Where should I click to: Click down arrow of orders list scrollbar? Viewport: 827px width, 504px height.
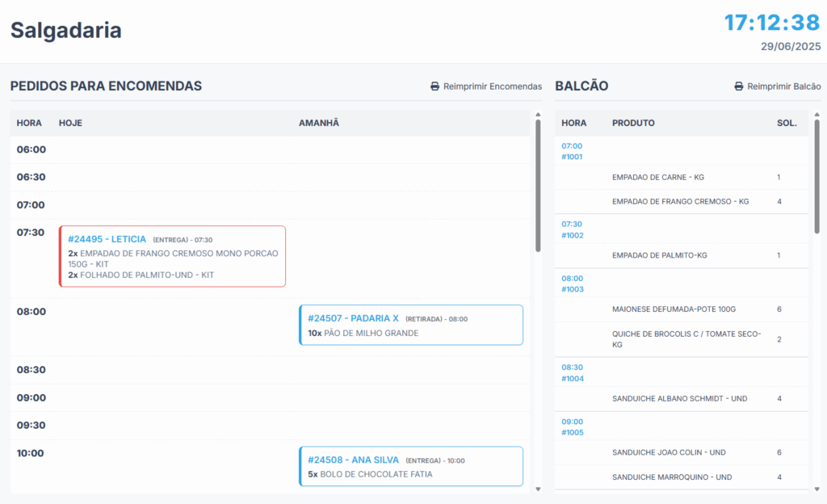(x=538, y=489)
